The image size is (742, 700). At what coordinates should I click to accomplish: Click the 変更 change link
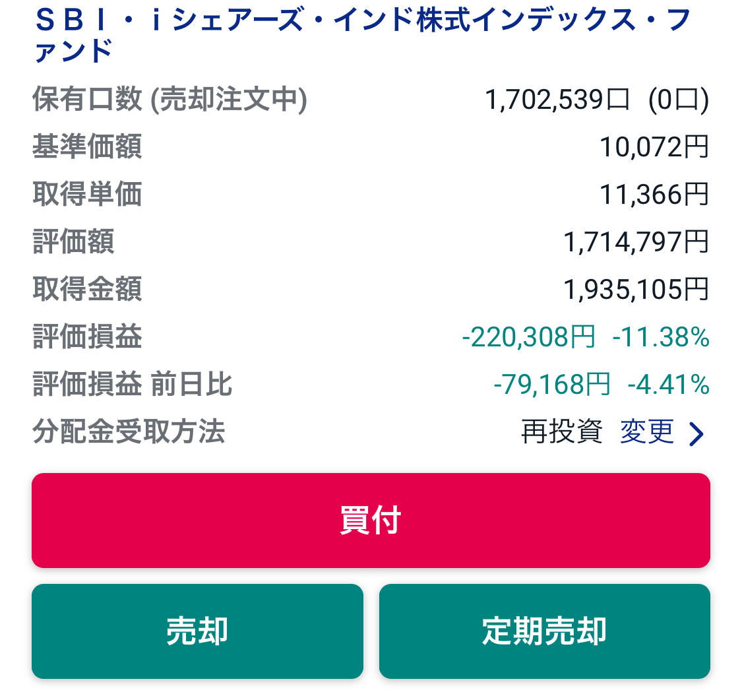(647, 432)
